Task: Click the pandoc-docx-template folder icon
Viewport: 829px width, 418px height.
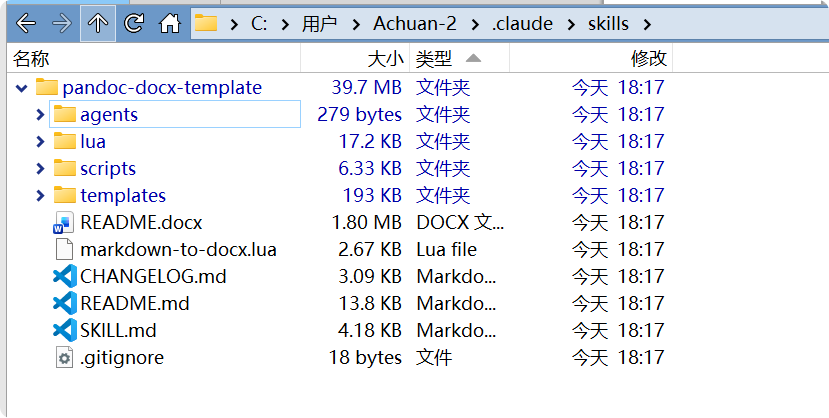Action: coord(47,87)
